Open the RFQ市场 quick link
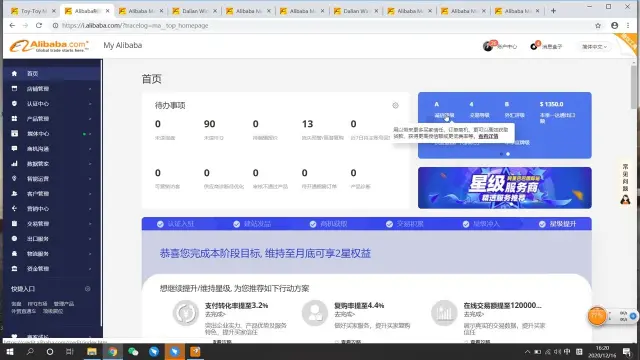 pos(37,304)
